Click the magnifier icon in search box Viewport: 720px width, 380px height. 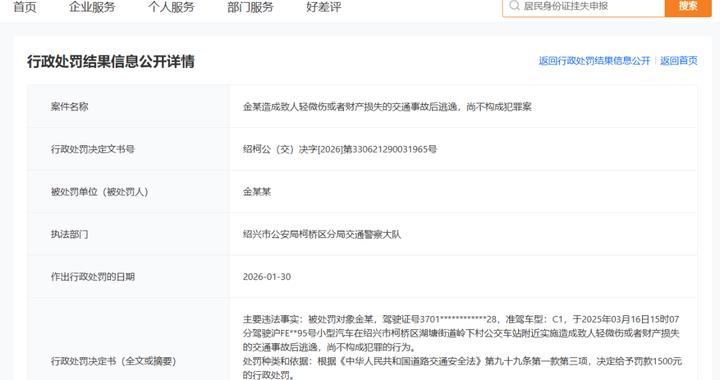point(514,6)
